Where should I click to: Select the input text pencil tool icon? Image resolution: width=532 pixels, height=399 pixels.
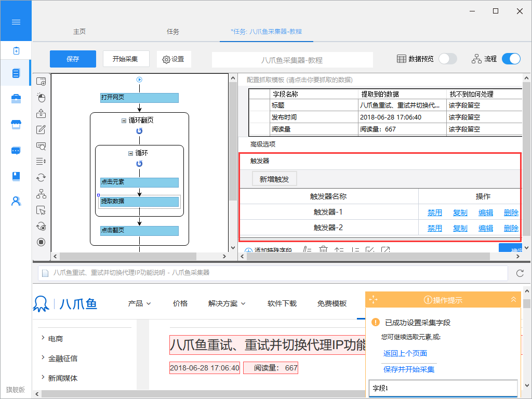coord(41,129)
